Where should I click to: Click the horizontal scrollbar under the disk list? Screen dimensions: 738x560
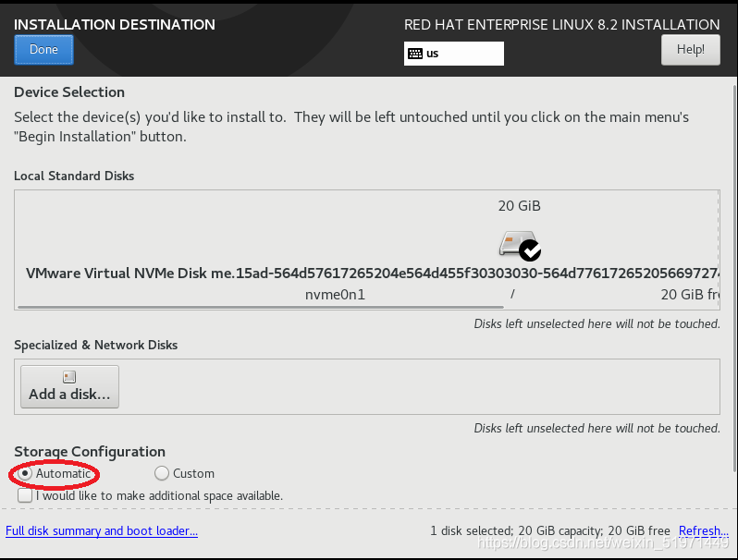point(261,307)
